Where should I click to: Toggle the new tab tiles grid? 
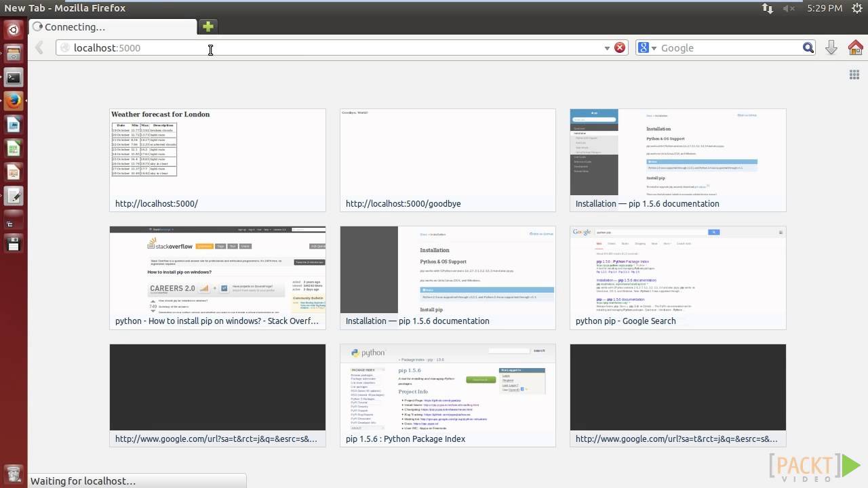point(854,75)
